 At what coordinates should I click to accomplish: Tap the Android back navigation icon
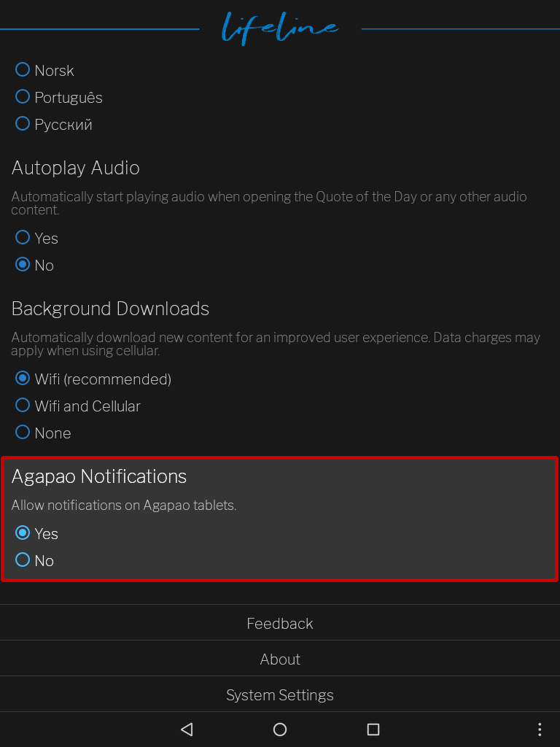(187, 729)
